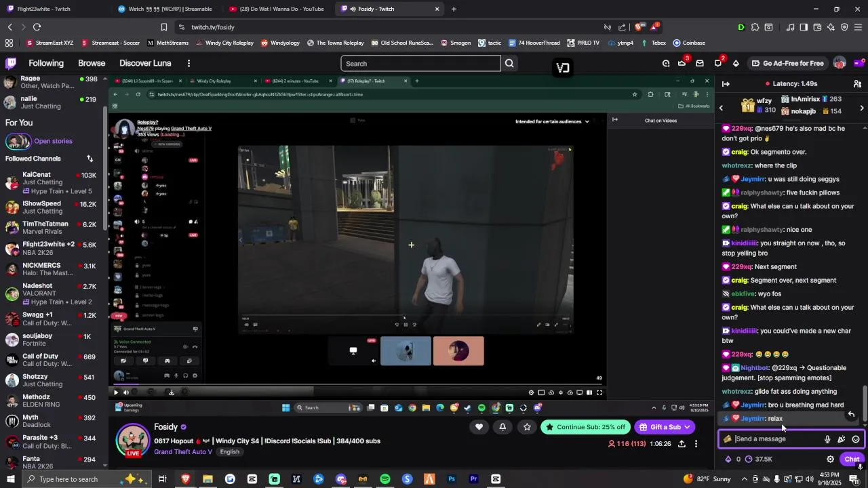Open Brave VPN shield icon
Screen dimensions: 868x488
(x=844, y=27)
